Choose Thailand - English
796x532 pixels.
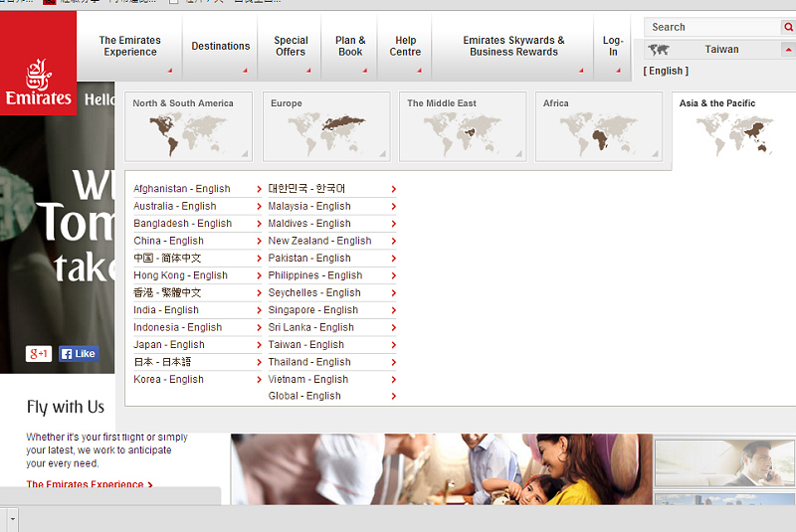[309, 362]
